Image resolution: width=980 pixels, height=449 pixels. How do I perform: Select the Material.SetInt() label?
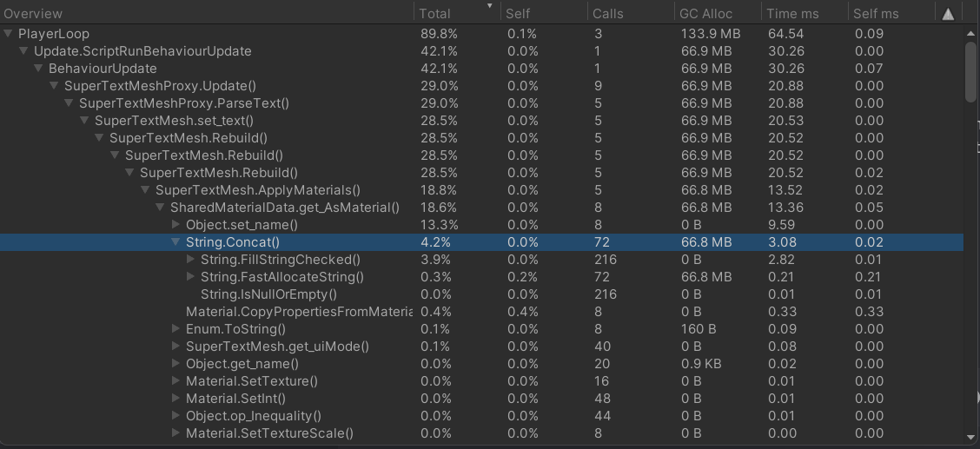tap(235, 399)
